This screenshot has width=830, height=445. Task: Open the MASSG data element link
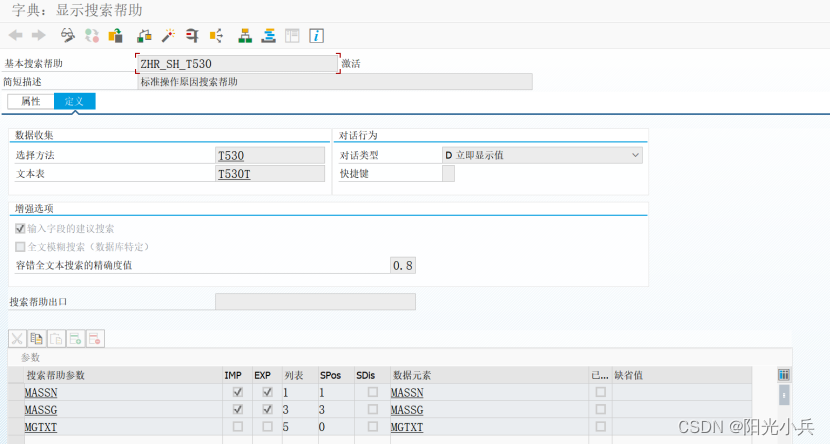tap(407, 410)
